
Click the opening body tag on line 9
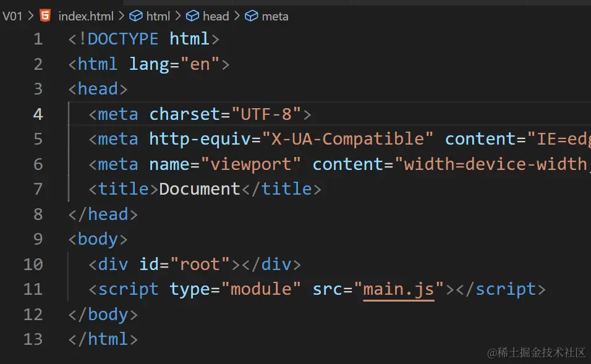tap(98, 239)
